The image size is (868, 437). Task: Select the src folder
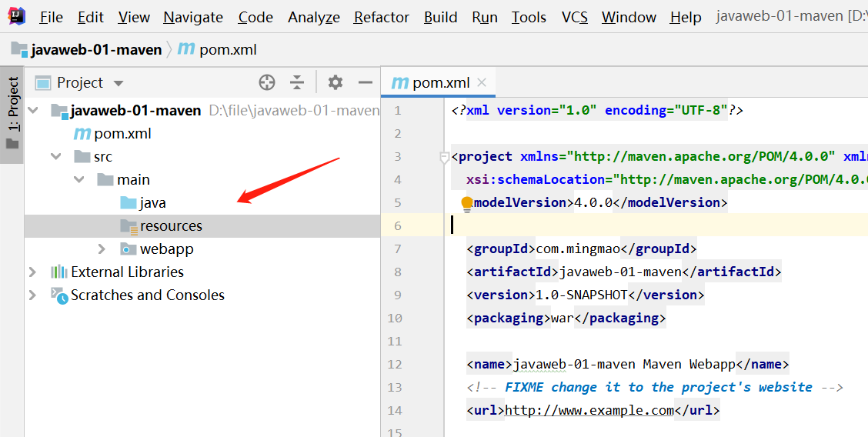(x=103, y=157)
